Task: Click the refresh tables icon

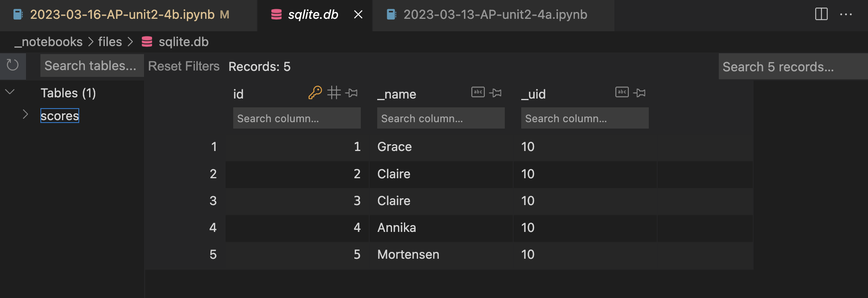Action: pos(13,65)
